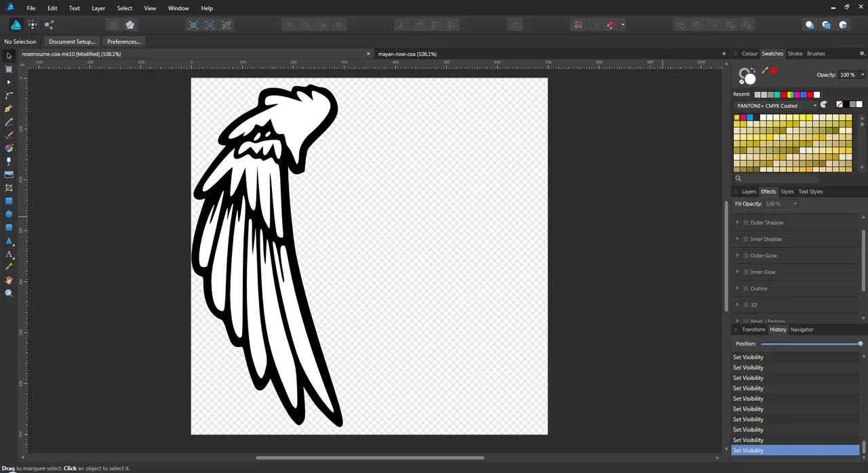This screenshot has width=868, height=473.
Task: Switch to the Draw persona
Action: pos(16,24)
